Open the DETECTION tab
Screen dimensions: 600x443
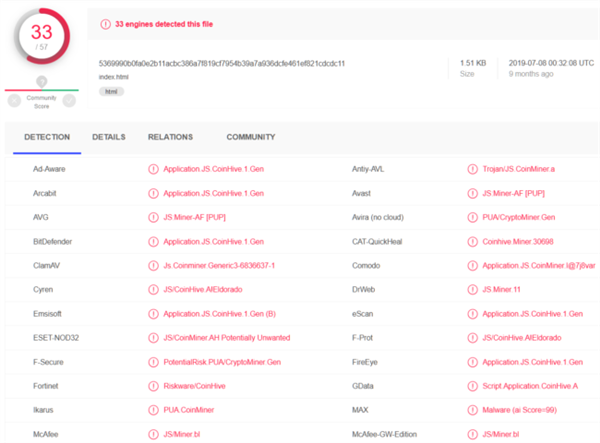point(47,137)
